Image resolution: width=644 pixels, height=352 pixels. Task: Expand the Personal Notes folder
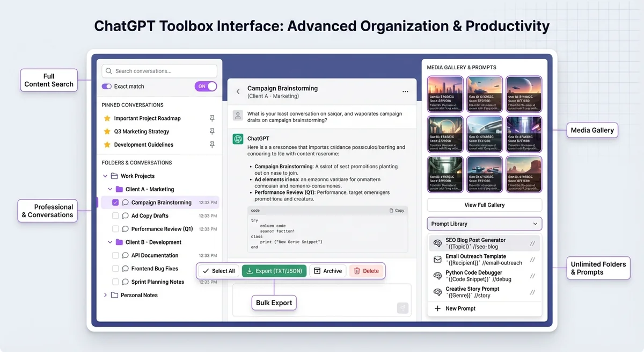105,295
